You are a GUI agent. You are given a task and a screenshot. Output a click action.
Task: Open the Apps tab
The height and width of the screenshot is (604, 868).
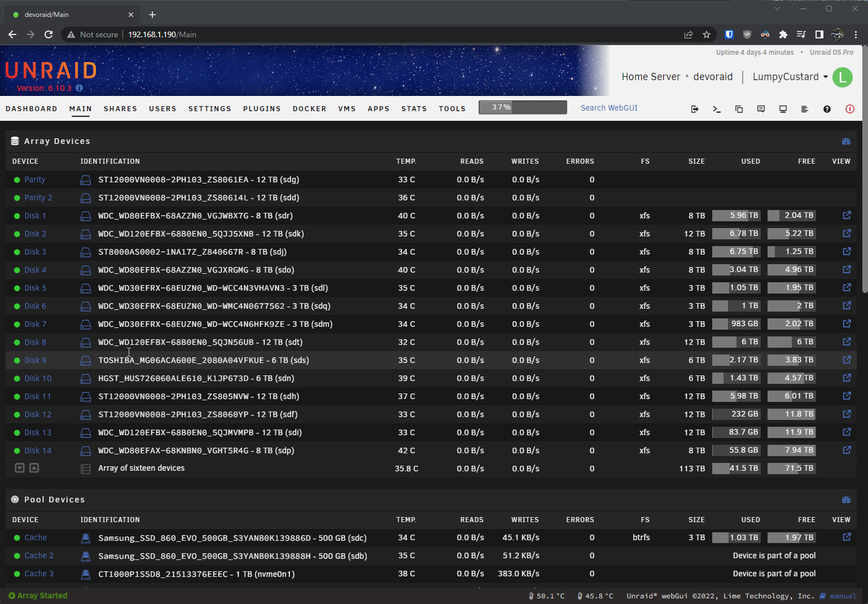tap(379, 109)
